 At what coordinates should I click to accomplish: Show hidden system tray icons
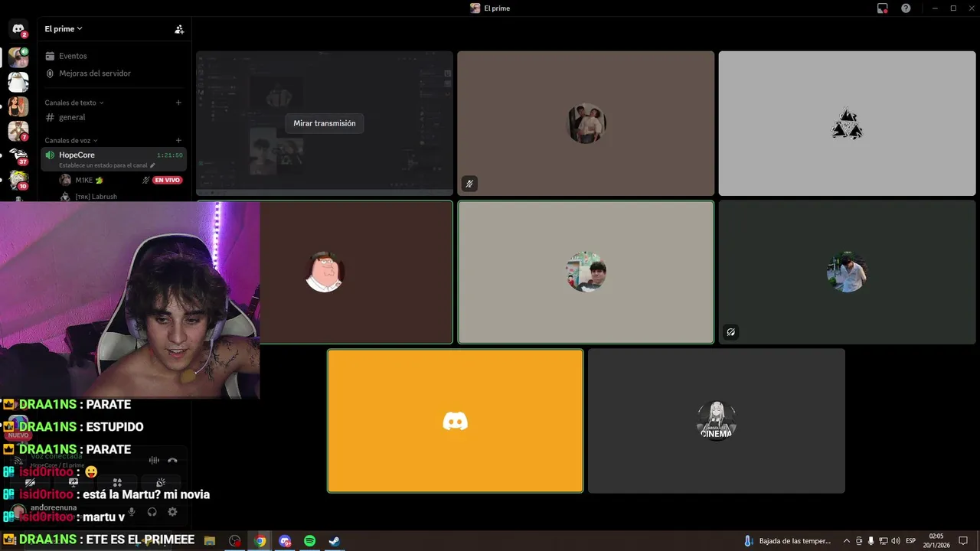[847, 541]
